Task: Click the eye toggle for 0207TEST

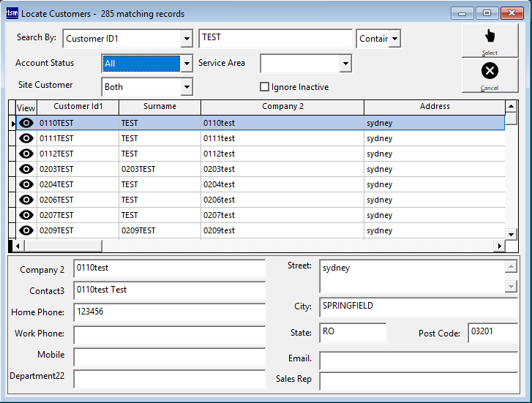Action: 26,215
